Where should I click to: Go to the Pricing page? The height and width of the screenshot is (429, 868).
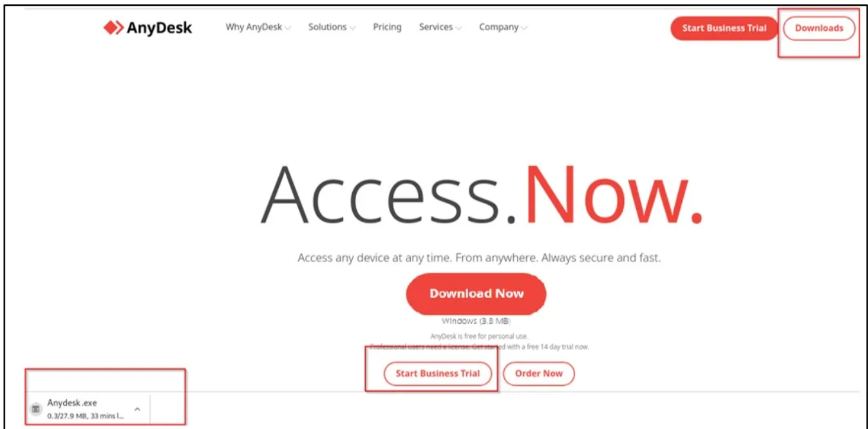point(387,27)
